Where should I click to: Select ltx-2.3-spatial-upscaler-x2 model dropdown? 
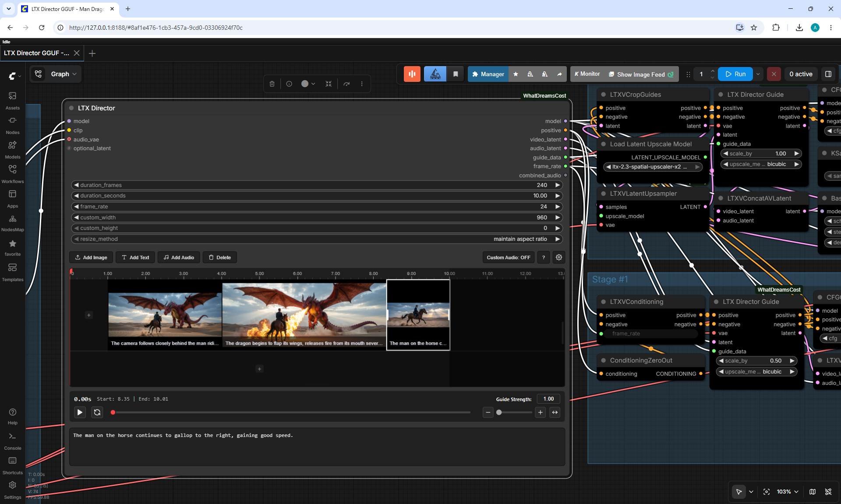tap(653, 167)
